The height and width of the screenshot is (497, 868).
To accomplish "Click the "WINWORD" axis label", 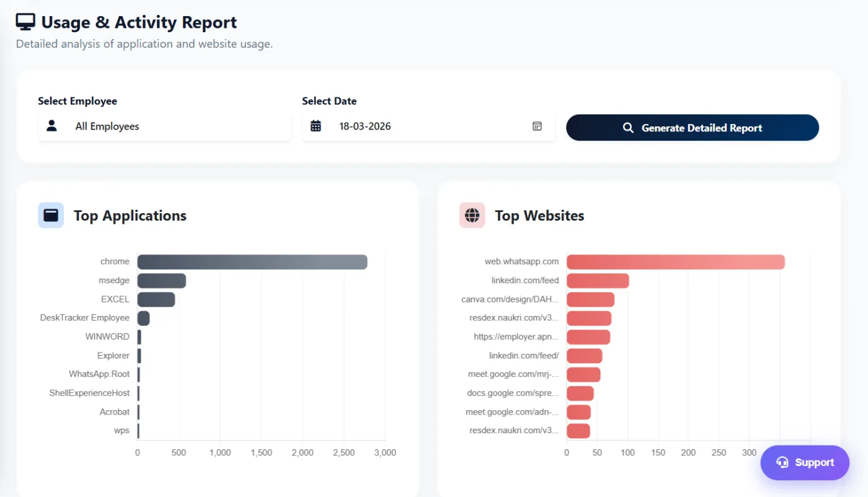I will click(107, 336).
